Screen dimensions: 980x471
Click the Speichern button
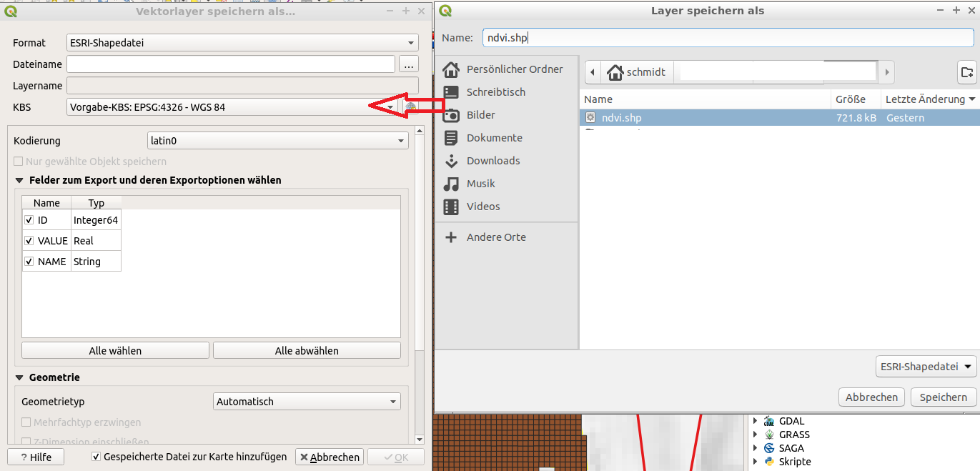pyautogui.click(x=943, y=397)
